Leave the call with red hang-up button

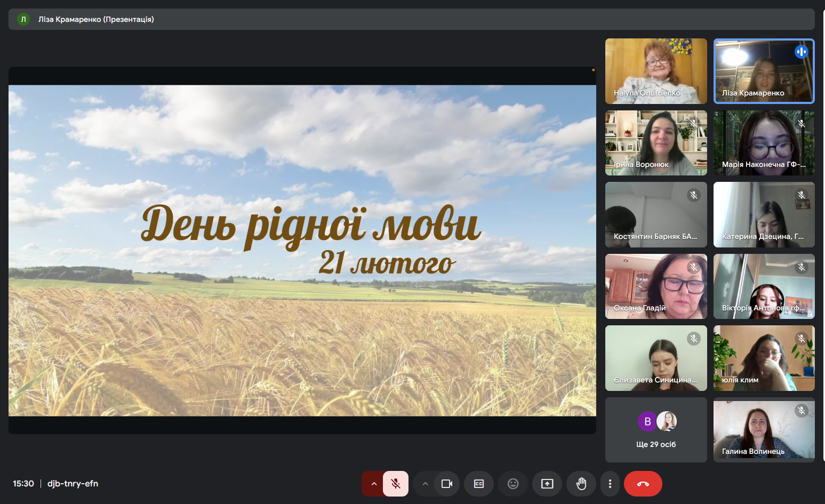643,484
